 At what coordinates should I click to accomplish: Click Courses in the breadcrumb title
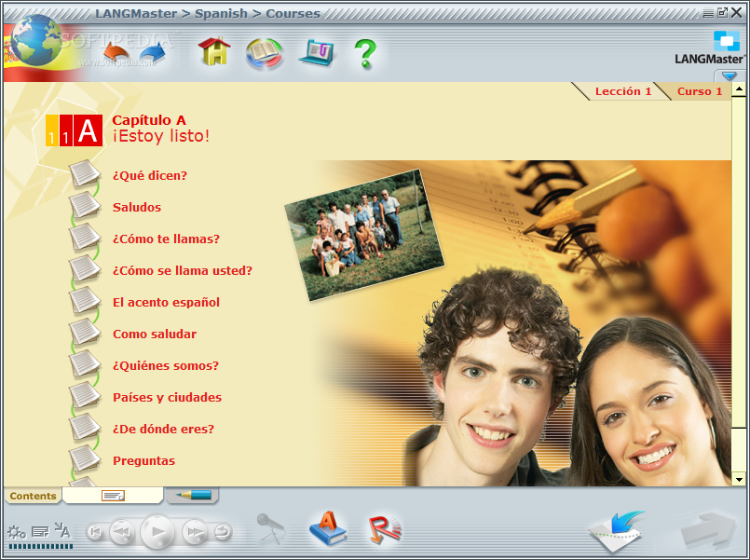click(293, 13)
